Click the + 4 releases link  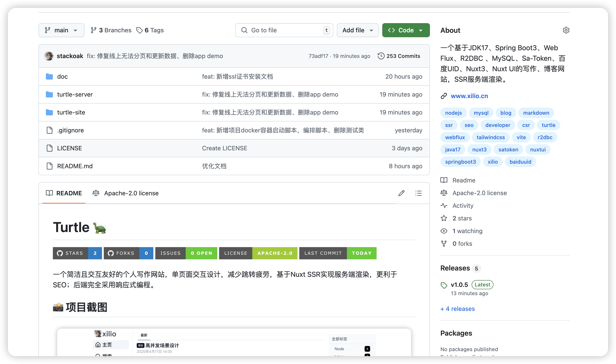(457, 309)
